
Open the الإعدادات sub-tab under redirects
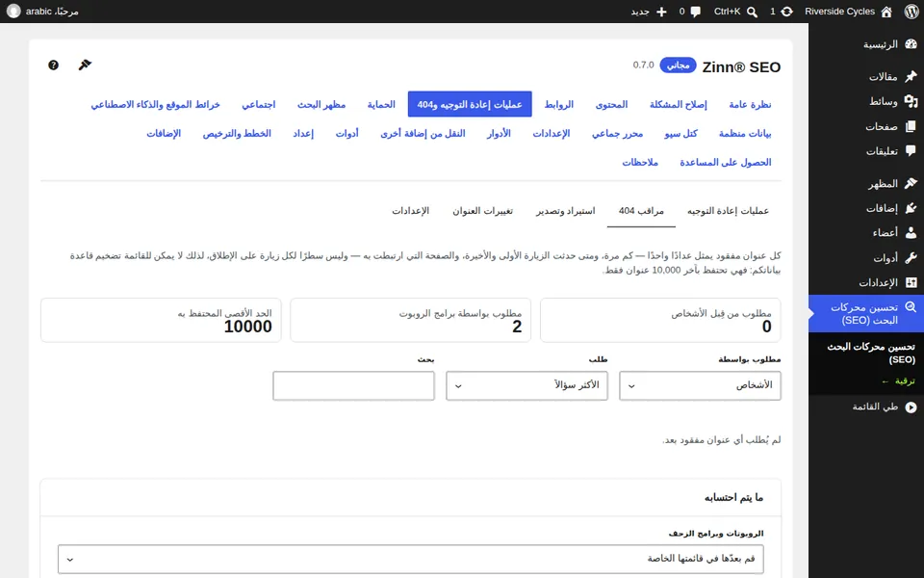coord(411,211)
